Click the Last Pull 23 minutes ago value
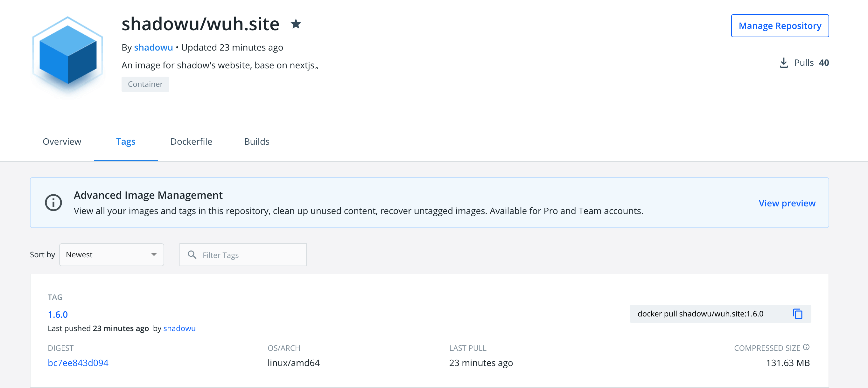Screen dimensions: 868x388 coord(481,363)
